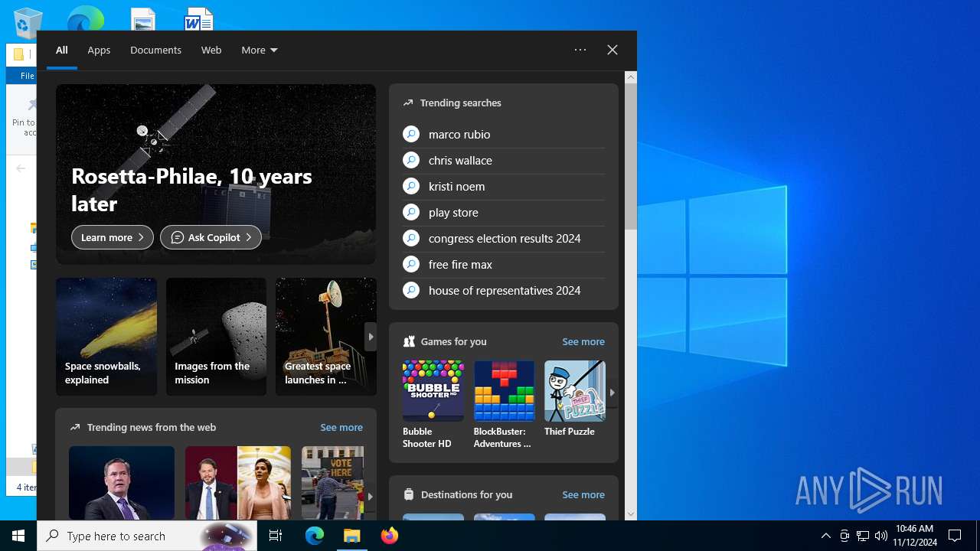Click the magnifier icon beside free fire max

click(411, 265)
